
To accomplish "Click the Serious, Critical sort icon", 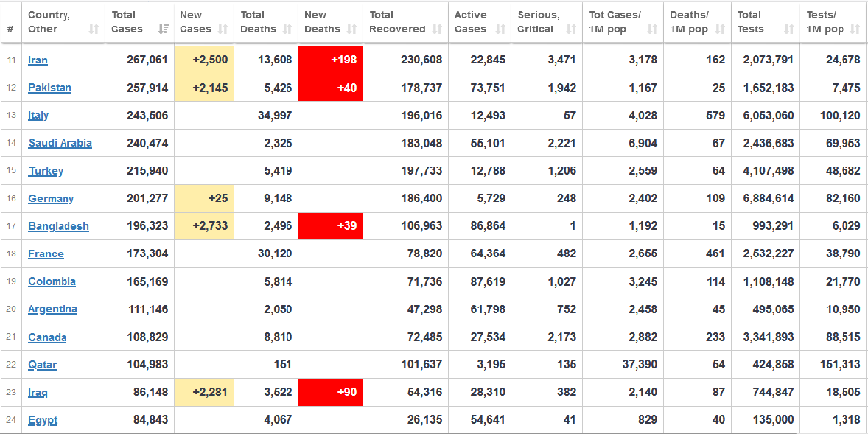I will click(571, 29).
